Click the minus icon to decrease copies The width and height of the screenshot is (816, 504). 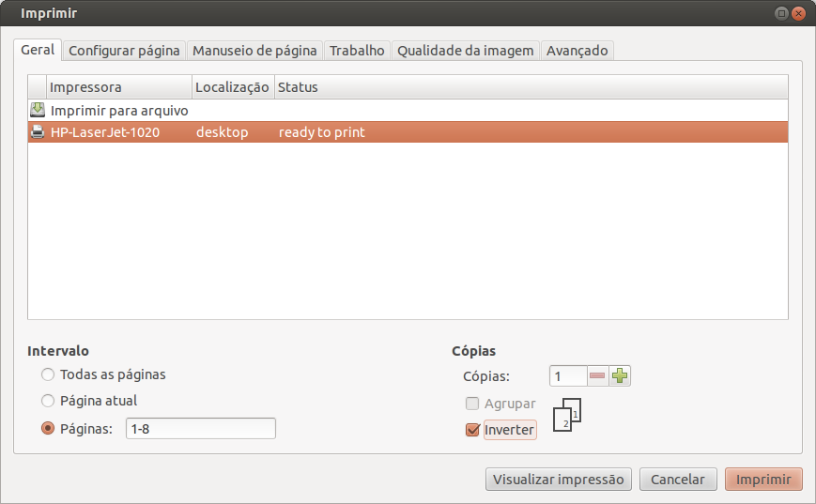point(597,376)
